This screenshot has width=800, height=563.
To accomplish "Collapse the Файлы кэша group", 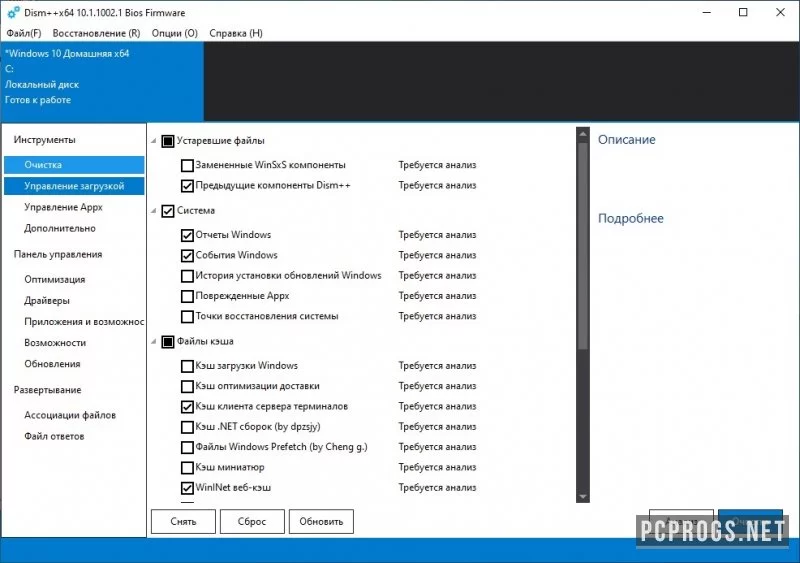I will pyautogui.click(x=154, y=341).
